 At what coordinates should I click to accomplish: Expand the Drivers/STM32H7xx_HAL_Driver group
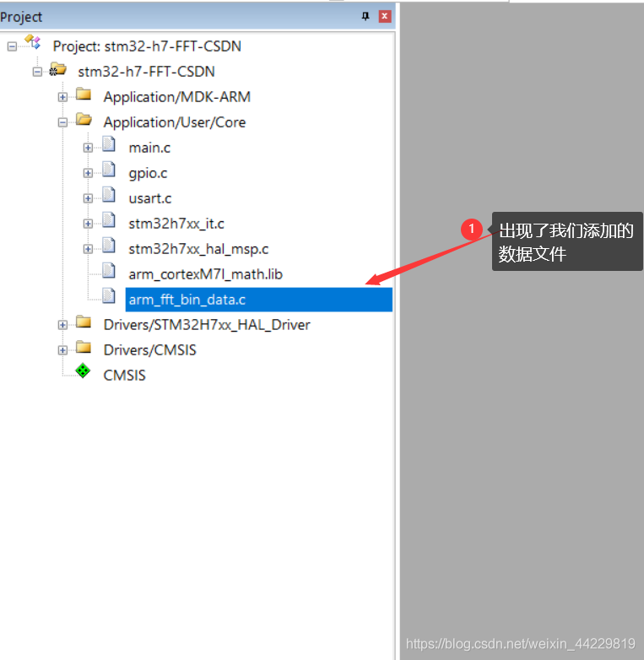62,325
